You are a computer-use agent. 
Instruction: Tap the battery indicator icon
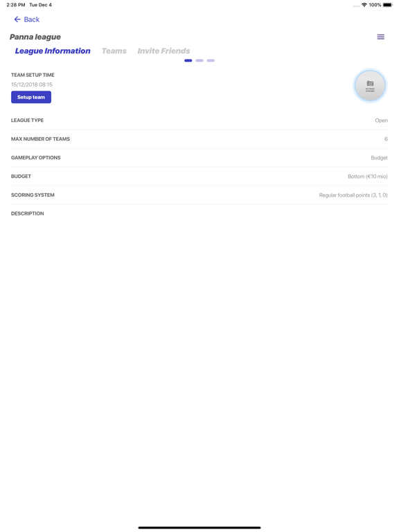pos(387,5)
